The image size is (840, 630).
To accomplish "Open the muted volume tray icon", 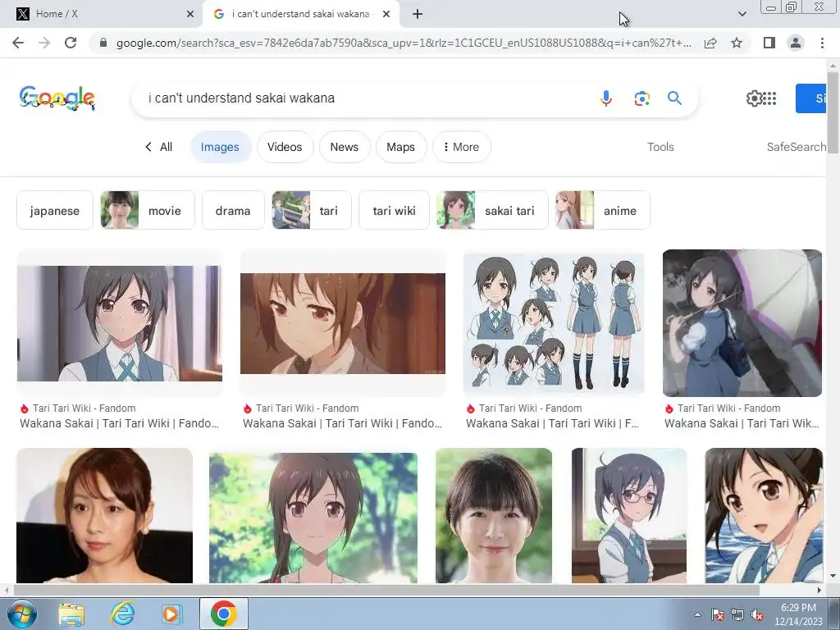I will click(x=757, y=615).
